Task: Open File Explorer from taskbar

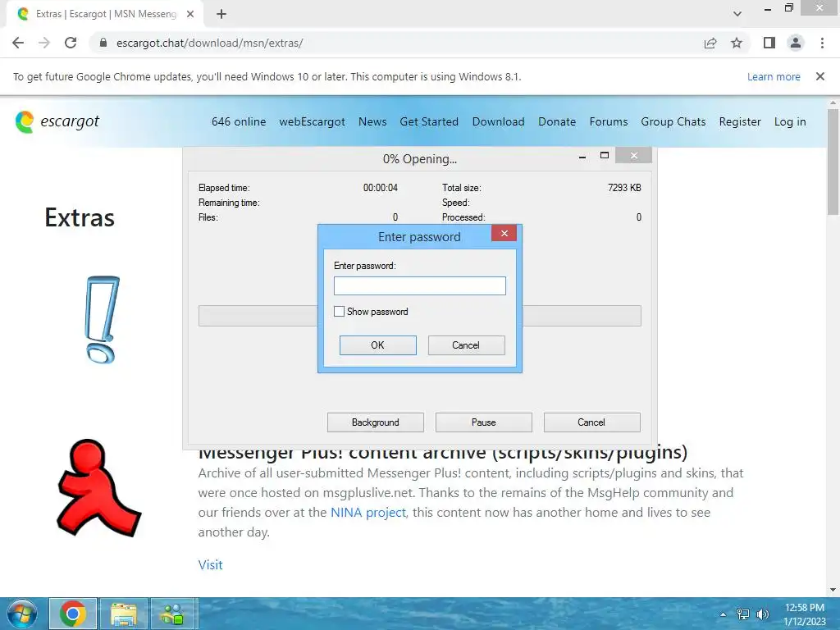Action: coord(124,614)
